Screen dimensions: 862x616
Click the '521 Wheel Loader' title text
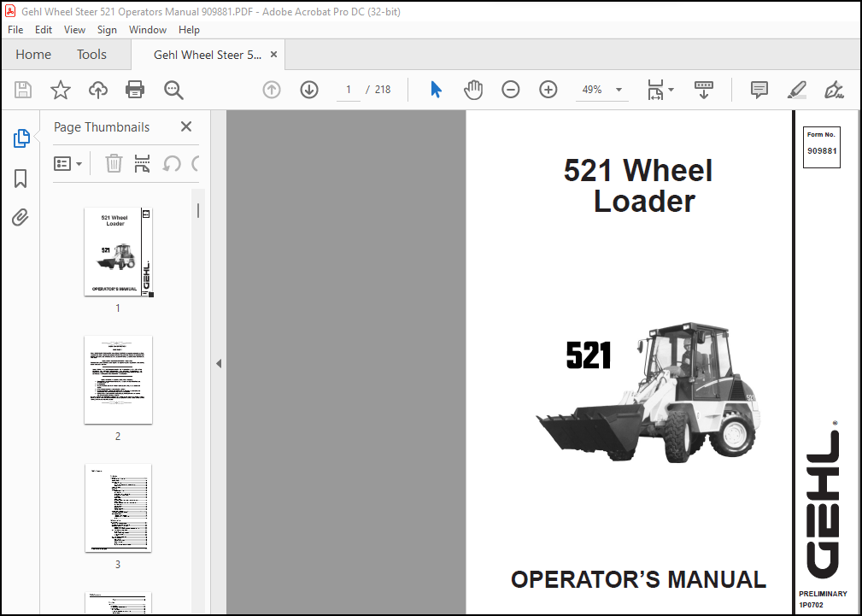(639, 185)
